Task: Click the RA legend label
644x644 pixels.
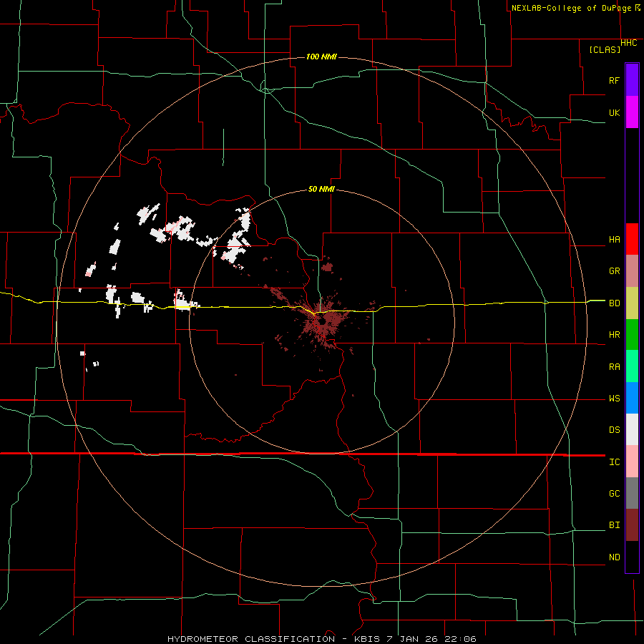Action: coord(614,366)
